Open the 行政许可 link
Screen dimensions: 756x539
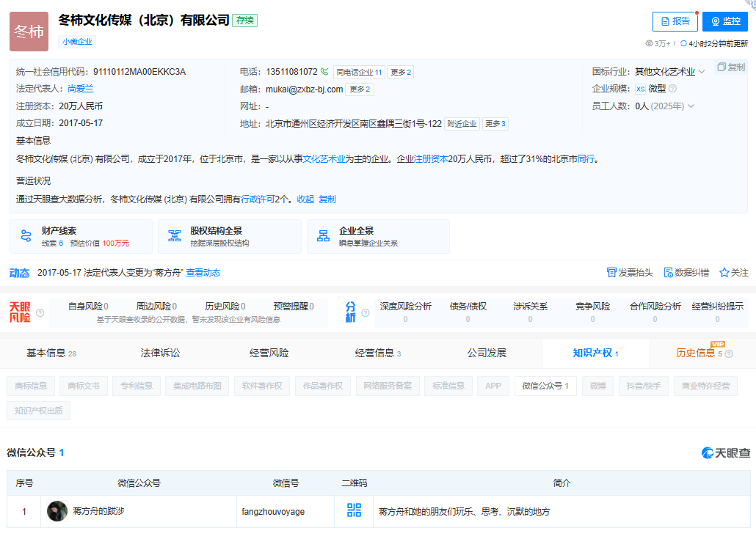(258, 199)
